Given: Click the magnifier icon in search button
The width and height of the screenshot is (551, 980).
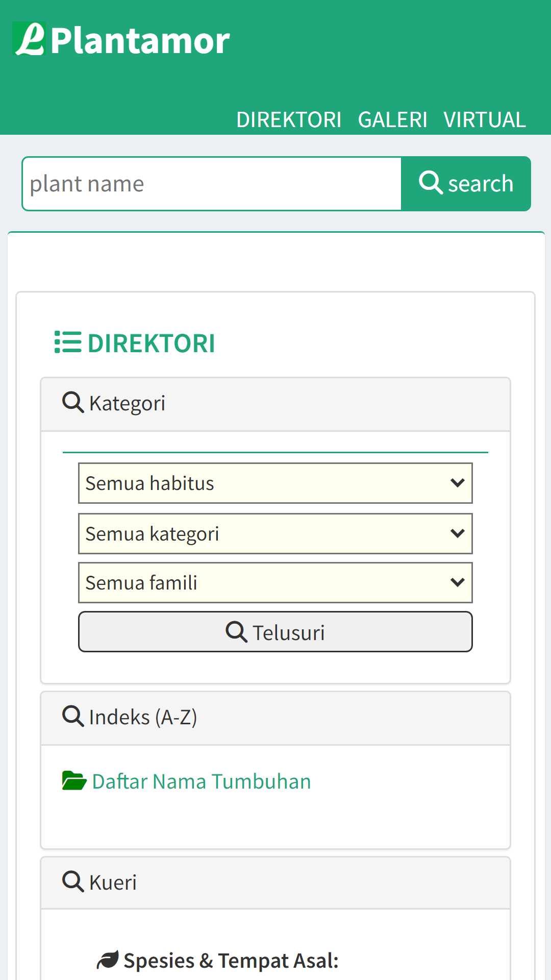Looking at the screenshot, I should pyautogui.click(x=431, y=183).
